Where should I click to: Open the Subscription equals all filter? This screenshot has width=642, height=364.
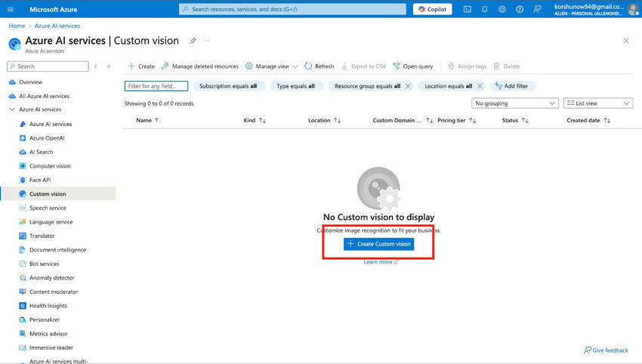(228, 86)
